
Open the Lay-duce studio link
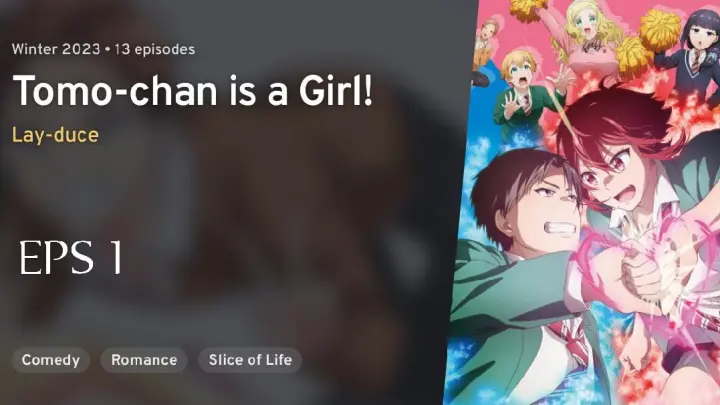tap(55, 135)
